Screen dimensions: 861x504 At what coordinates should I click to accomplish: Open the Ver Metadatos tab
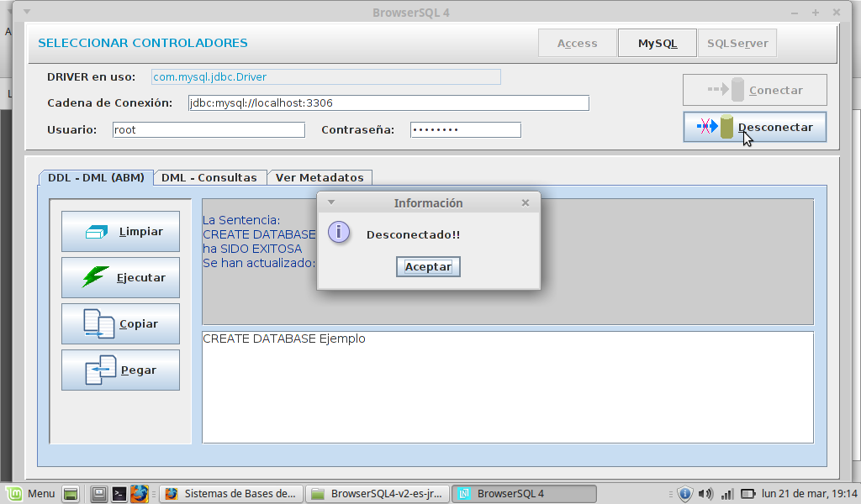[x=320, y=177]
